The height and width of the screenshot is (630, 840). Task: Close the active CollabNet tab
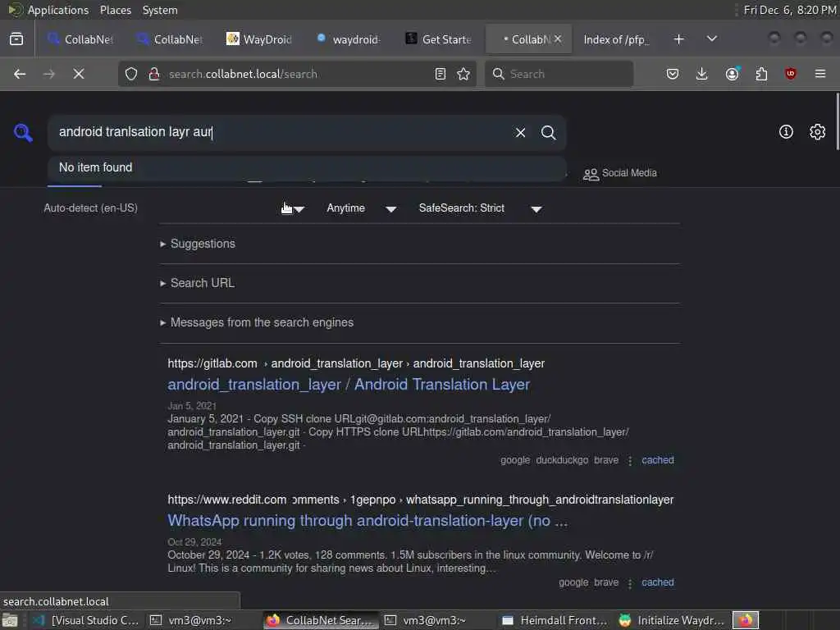click(558, 39)
